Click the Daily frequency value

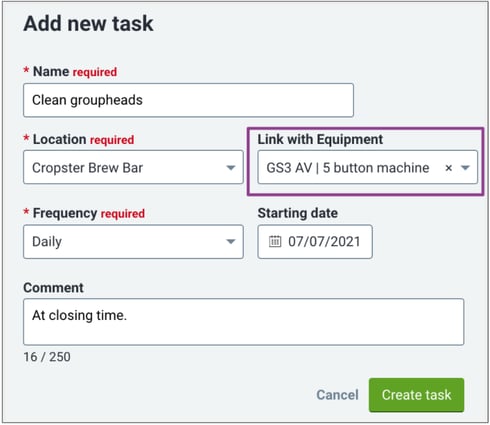click(47, 242)
